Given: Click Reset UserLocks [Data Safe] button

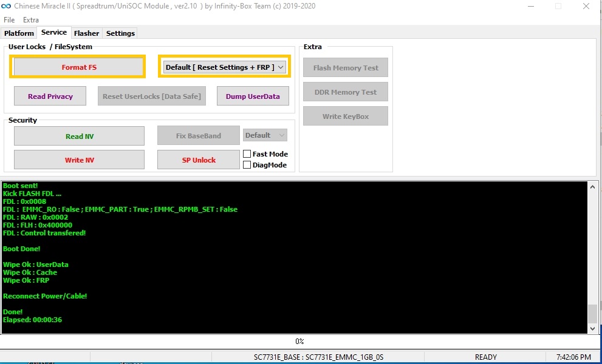Looking at the screenshot, I should pos(152,96).
